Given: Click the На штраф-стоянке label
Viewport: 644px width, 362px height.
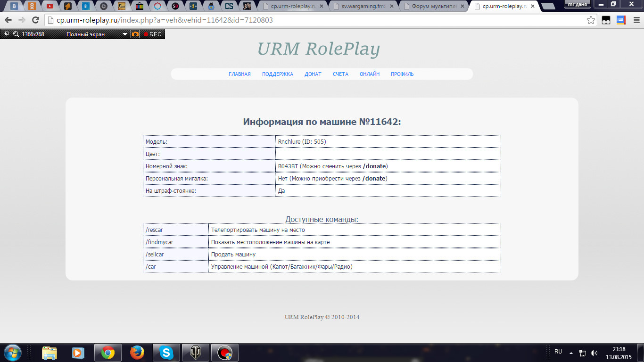Looking at the screenshot, I should click(x=171, y=190).
